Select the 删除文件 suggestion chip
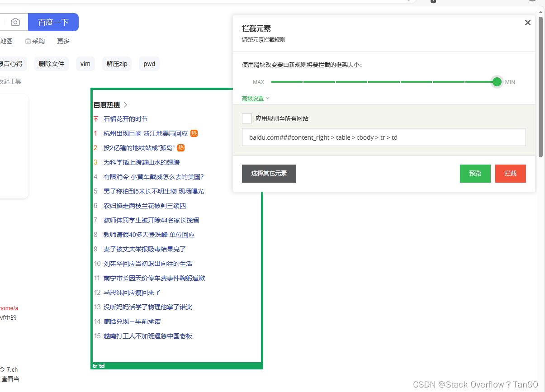 point(52,64)
